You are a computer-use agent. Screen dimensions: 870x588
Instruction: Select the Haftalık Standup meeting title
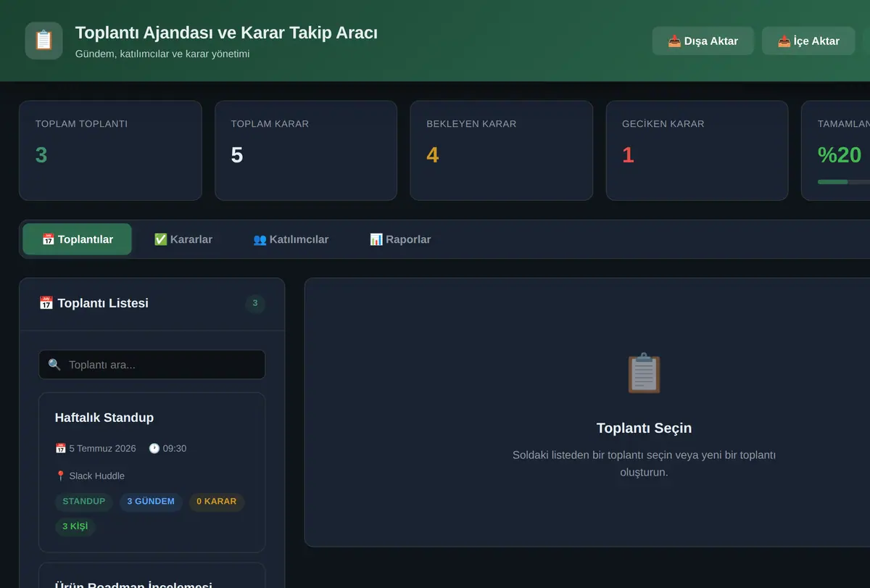(x=104, y=418)
